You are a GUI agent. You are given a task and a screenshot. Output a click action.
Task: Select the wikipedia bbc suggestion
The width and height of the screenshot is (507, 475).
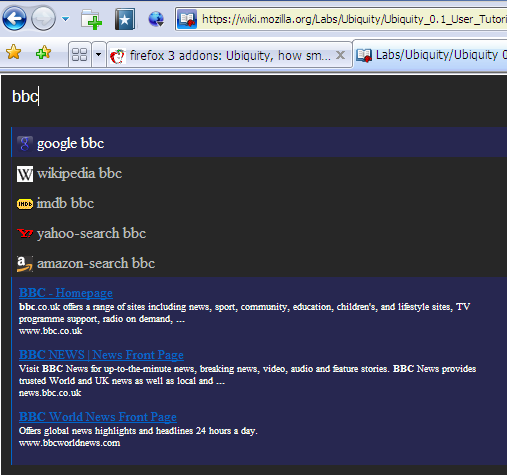tap(259, 174)
